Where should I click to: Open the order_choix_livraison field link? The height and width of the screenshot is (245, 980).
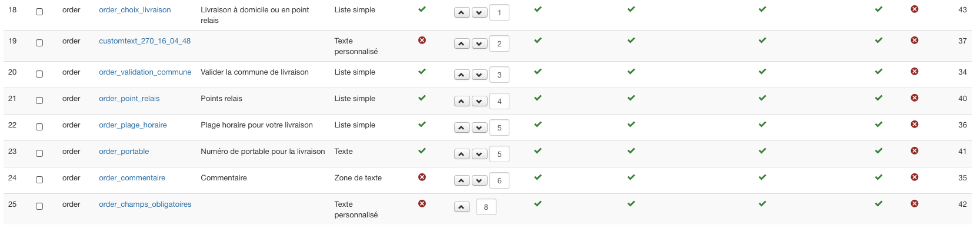coord(135,10)
